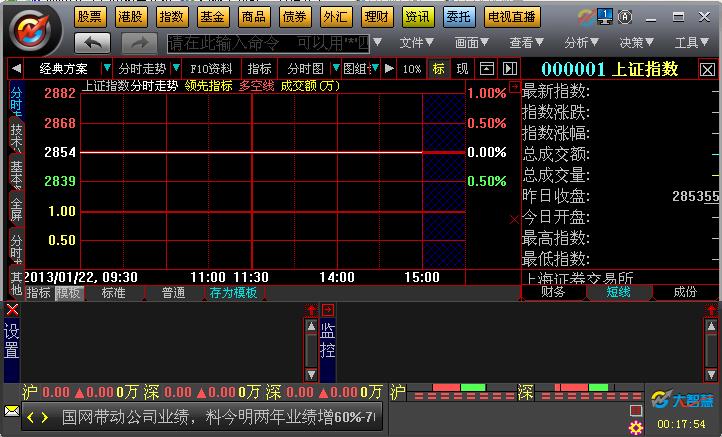Open the command input dropdown arrow

point(378,42)
